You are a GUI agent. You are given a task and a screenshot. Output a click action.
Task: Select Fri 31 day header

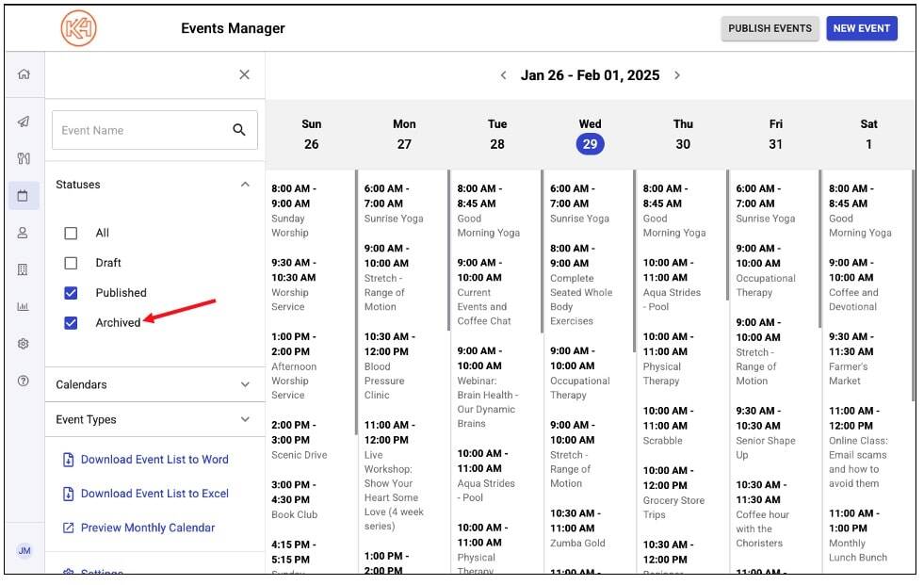pyautogui.click(x=775, y=135)
